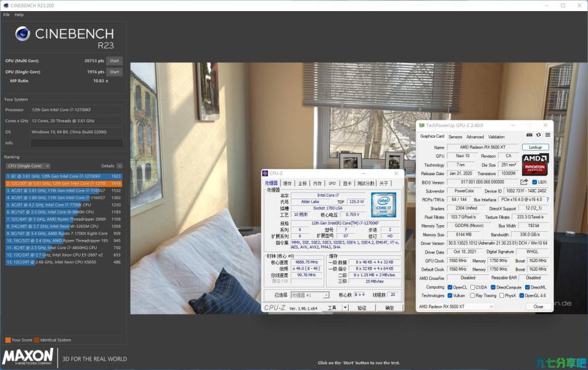The height and width of the screenshot is (370, 588).
Task: Click the Cinebench title bar app icon
Action: (x=6, y=6)
